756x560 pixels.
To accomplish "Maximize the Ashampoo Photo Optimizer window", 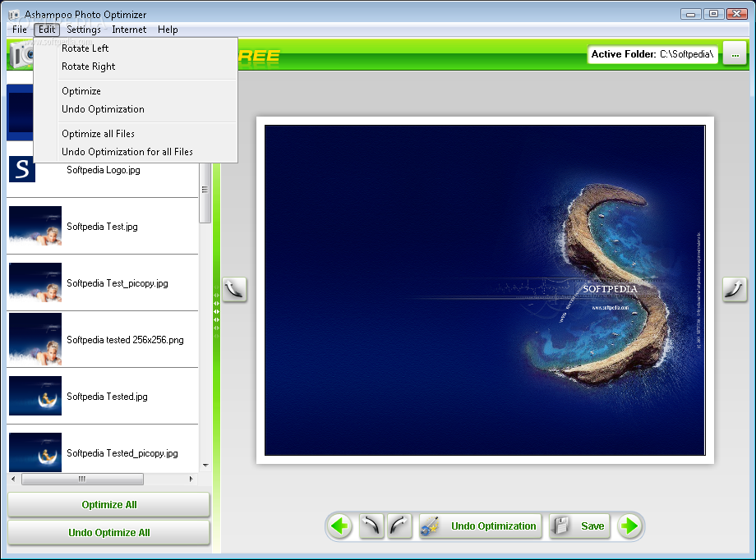I will pyautogui.click(x=713, y=14).
